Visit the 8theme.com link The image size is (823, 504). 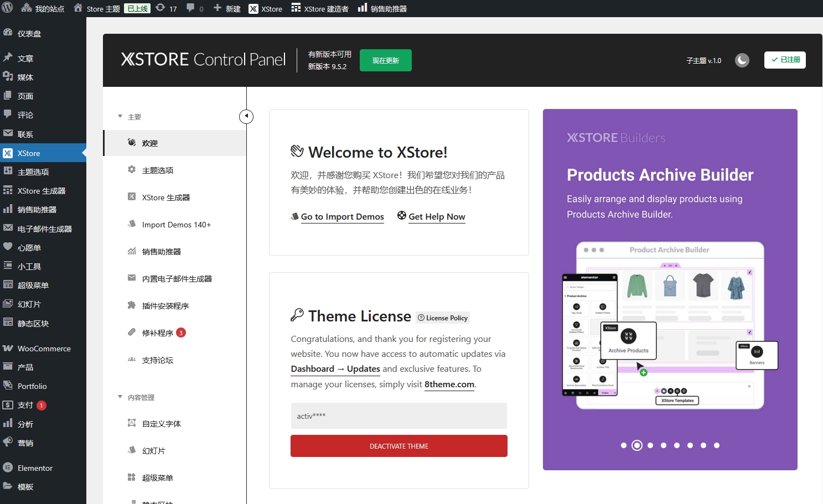click(449, 385)
